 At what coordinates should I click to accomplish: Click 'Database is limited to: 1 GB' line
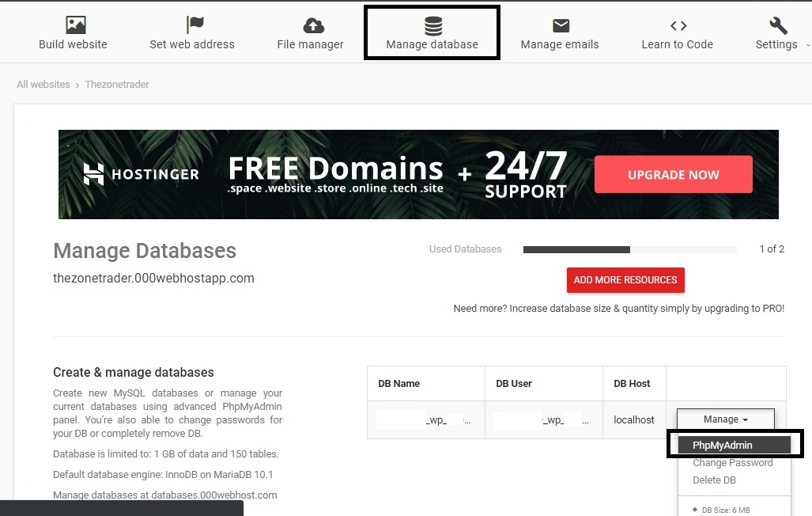166,453
